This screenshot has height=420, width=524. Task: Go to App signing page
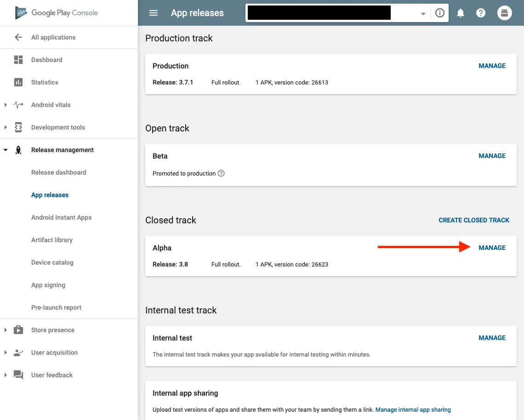(x=48, y=285)
